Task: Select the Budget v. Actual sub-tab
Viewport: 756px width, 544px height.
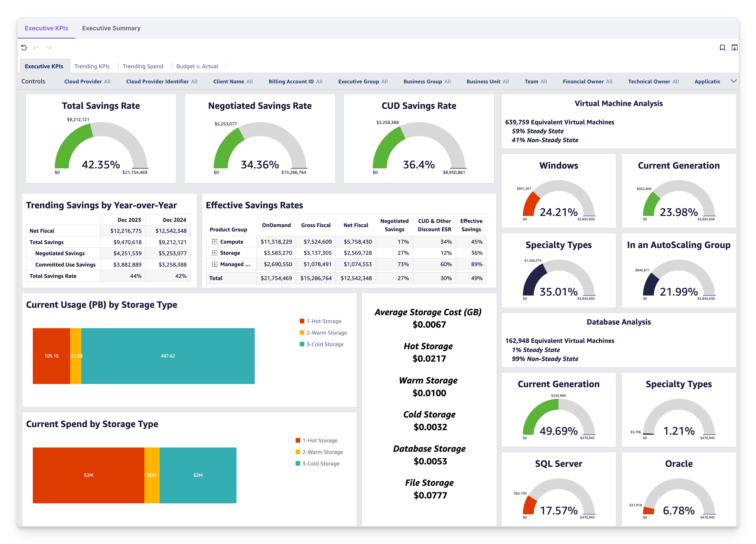Action: click(197, 66)
